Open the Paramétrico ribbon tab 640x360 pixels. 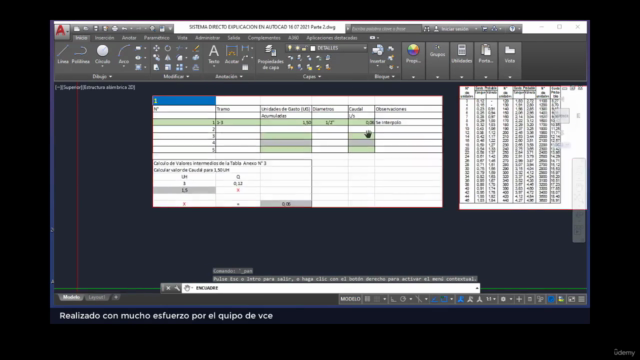pyautogui.click(x=156, y=38)
